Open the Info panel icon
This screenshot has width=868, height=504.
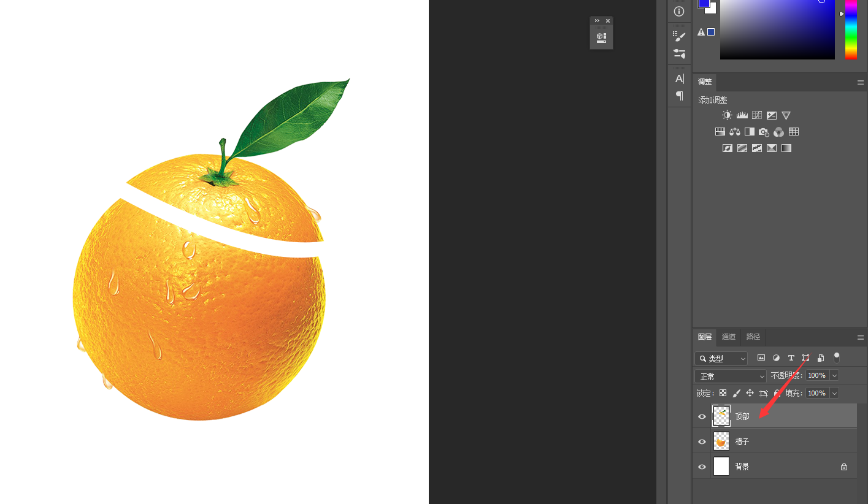(x=679, y=11)
